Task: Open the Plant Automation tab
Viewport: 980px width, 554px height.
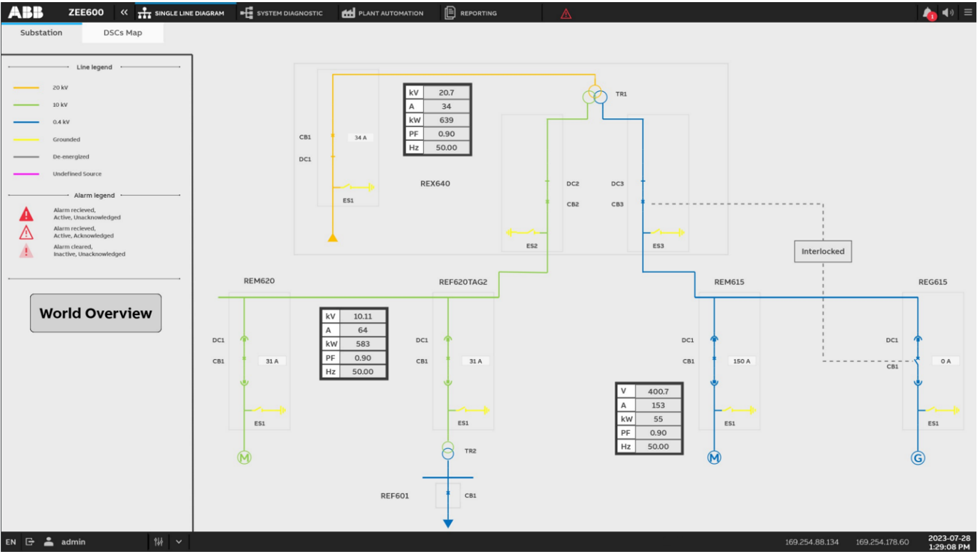Action: tap(383, 13)
